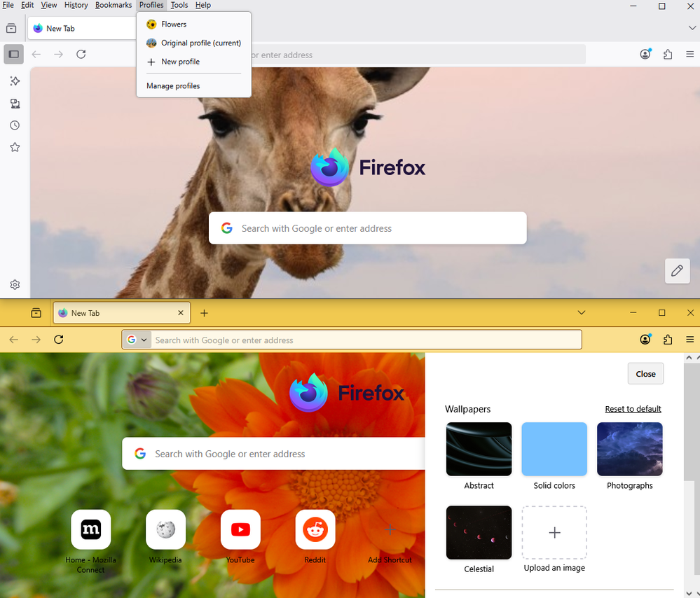Expand the list all tabs chevron in top window

click(692, 28)
